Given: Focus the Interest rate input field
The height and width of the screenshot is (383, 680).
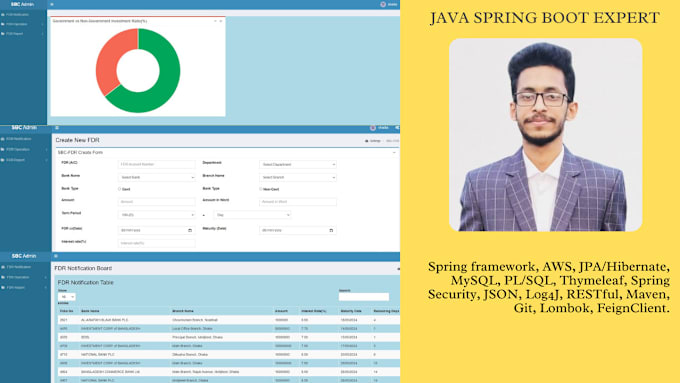Looking at the screenshot, I should tap(157, 243).
